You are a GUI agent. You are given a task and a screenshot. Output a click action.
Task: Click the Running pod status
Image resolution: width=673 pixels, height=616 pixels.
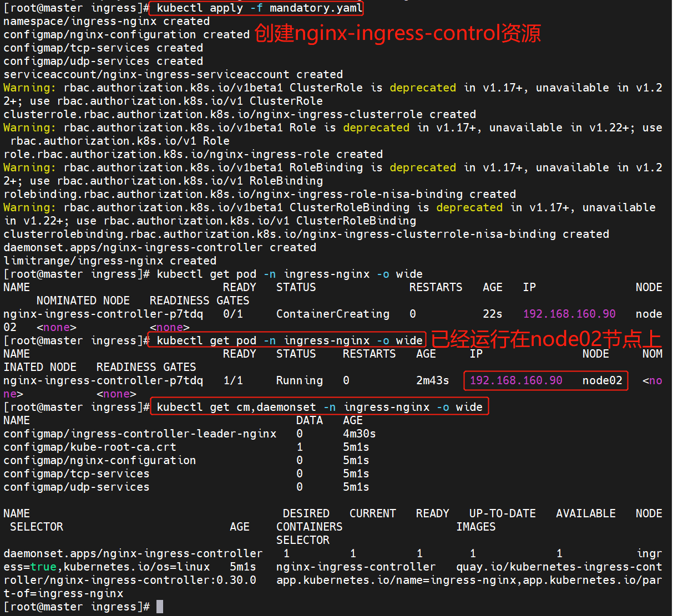[x=299, y=380]
